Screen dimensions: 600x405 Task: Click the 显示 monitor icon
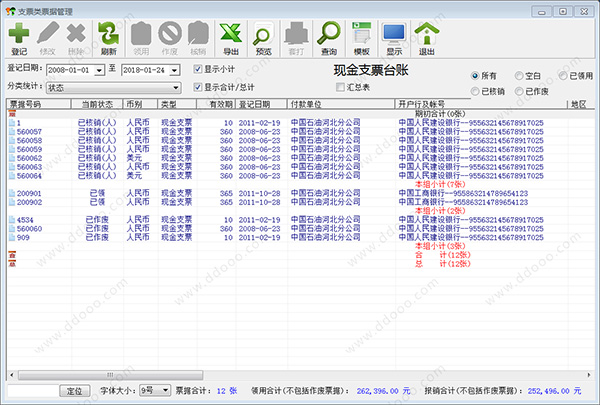coord(394,34)
